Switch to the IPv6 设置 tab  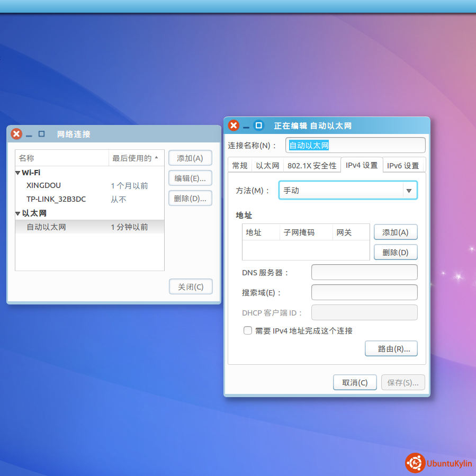pyautogui.click(x=402, y=166)
